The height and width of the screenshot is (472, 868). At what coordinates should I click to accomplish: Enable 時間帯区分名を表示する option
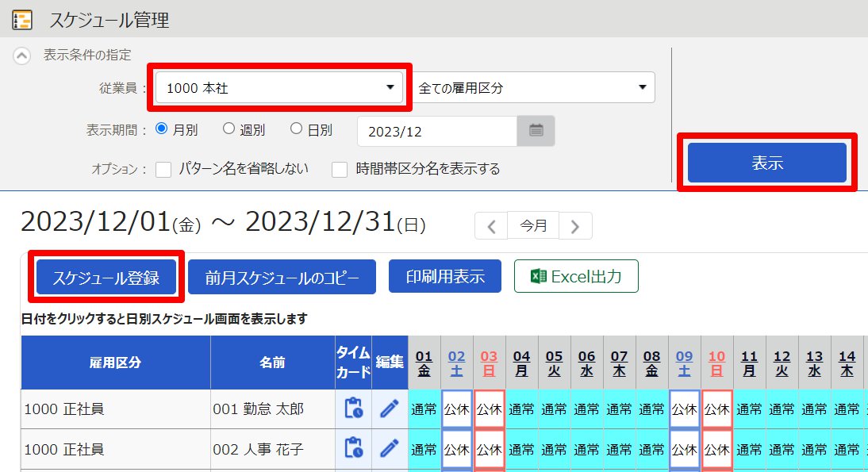[340, 169]
